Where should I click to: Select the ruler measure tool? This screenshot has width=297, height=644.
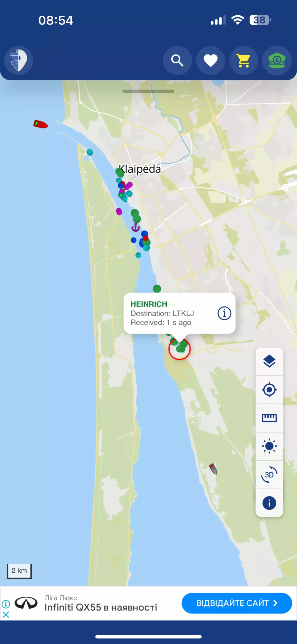269,418
